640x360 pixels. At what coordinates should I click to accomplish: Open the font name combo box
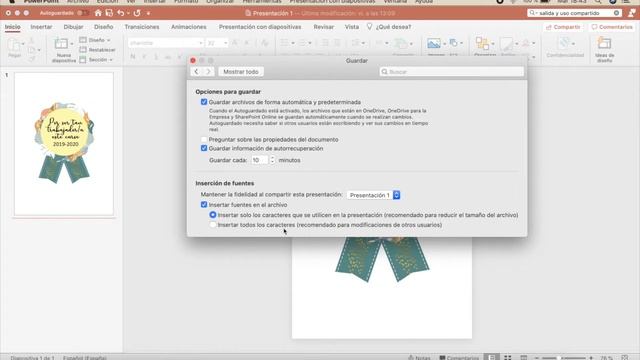coord(165,43)
